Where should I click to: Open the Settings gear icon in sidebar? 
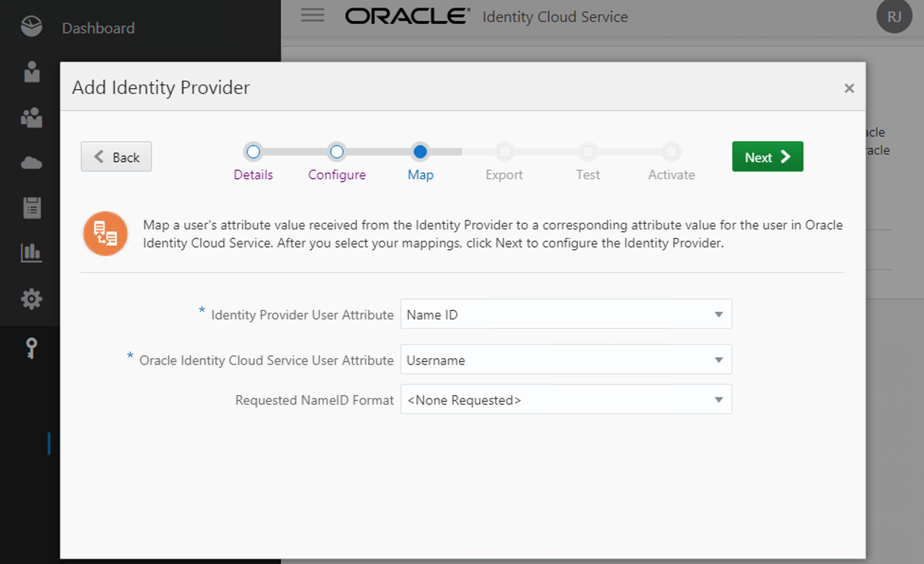point(32,299)
